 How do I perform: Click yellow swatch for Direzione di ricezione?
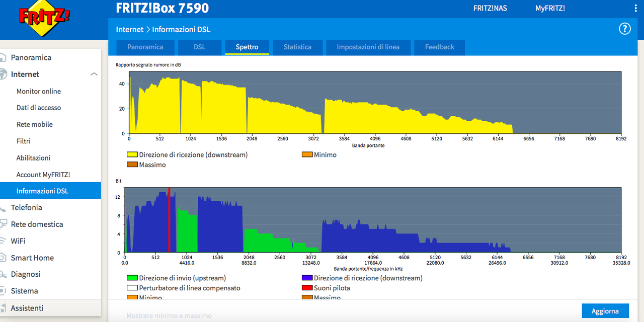pyautogui.click(x=132, y=155)
